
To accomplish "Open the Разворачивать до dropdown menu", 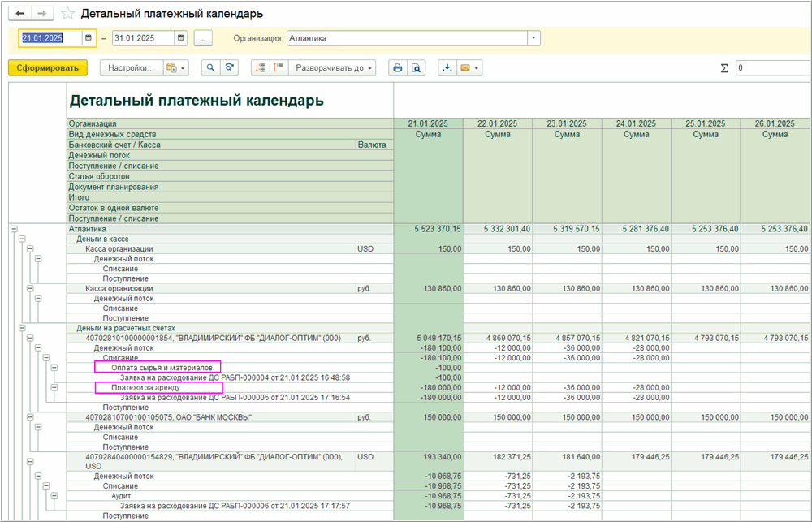I will coord(334,68).
